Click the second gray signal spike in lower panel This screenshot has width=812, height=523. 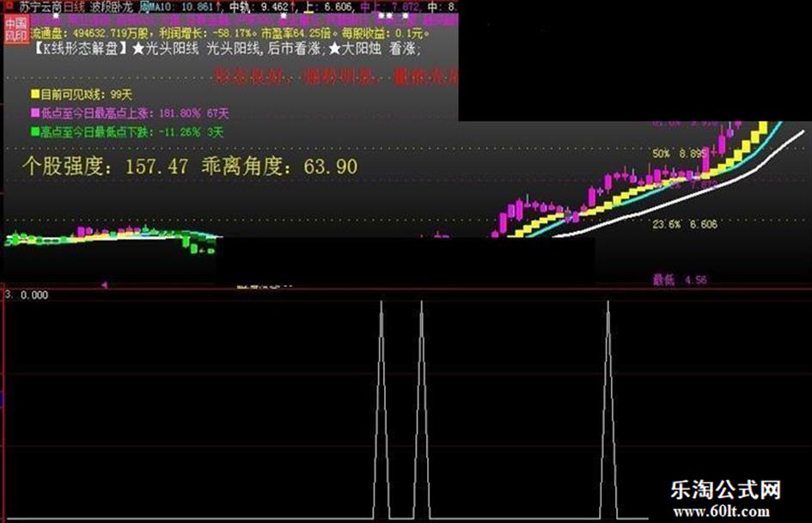422,409
